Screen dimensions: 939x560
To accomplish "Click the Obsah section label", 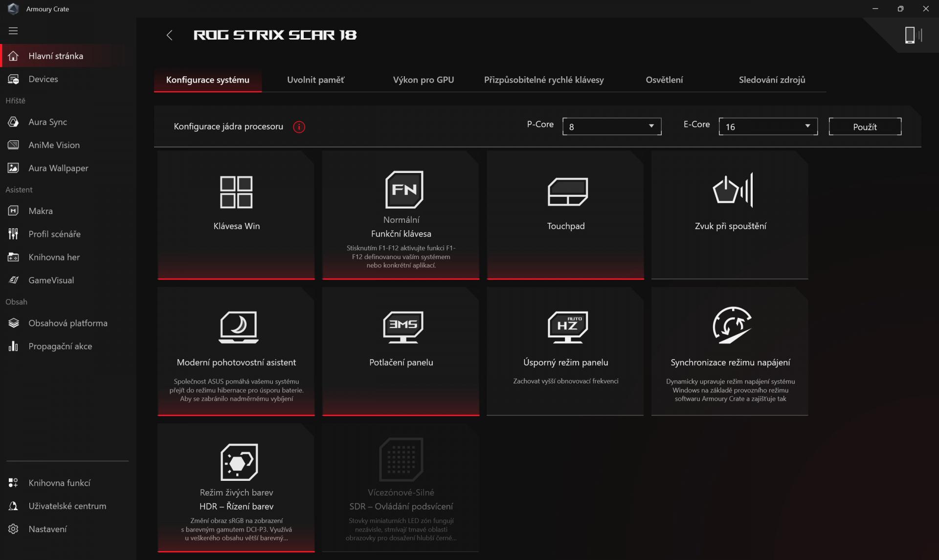I will [x=16, y=302].
